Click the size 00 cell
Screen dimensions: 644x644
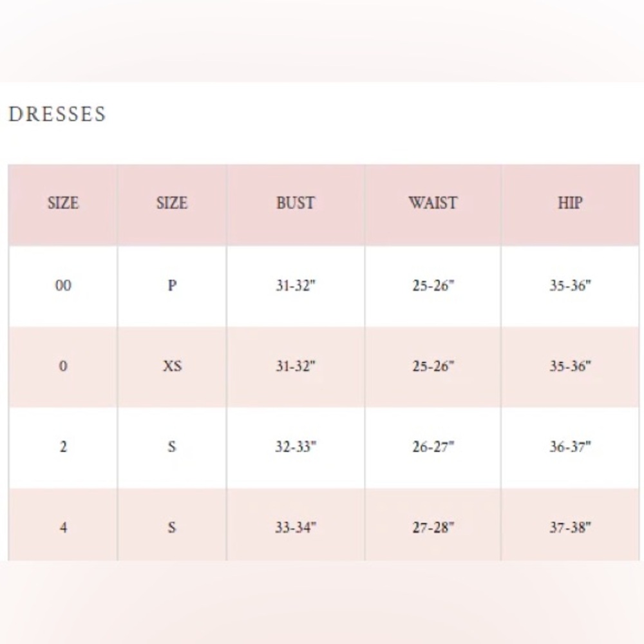click(63, 285)
